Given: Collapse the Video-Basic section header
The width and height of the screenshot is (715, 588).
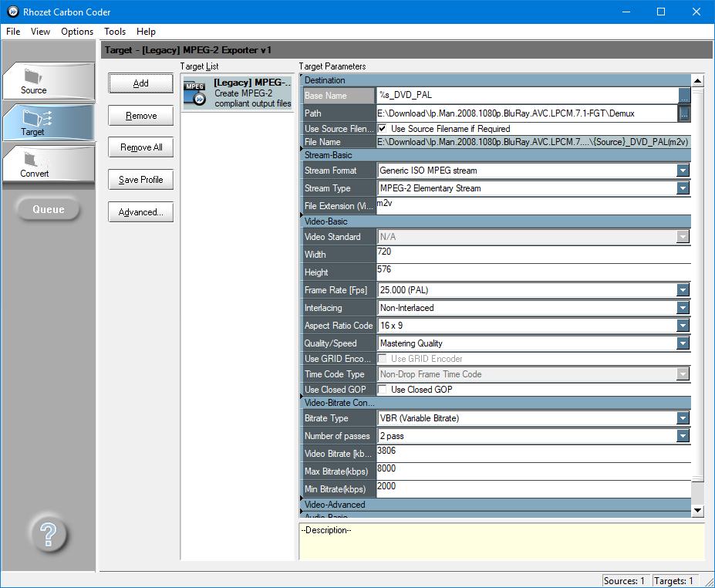Looking at the screenshot, I should (x=495, y=221).
